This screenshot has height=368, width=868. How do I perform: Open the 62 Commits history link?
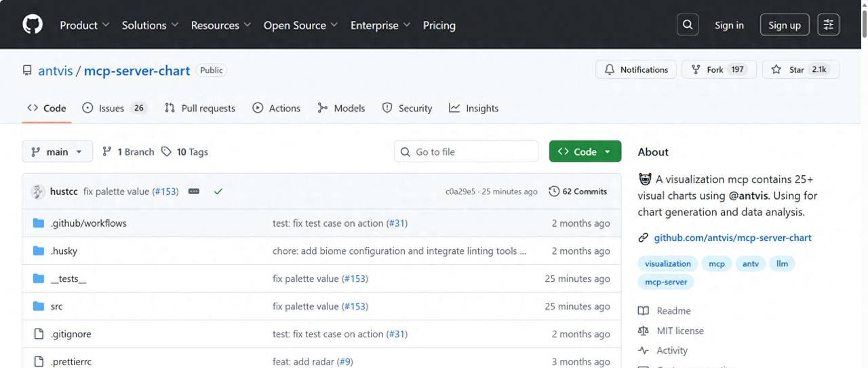[x=578, y=191]
